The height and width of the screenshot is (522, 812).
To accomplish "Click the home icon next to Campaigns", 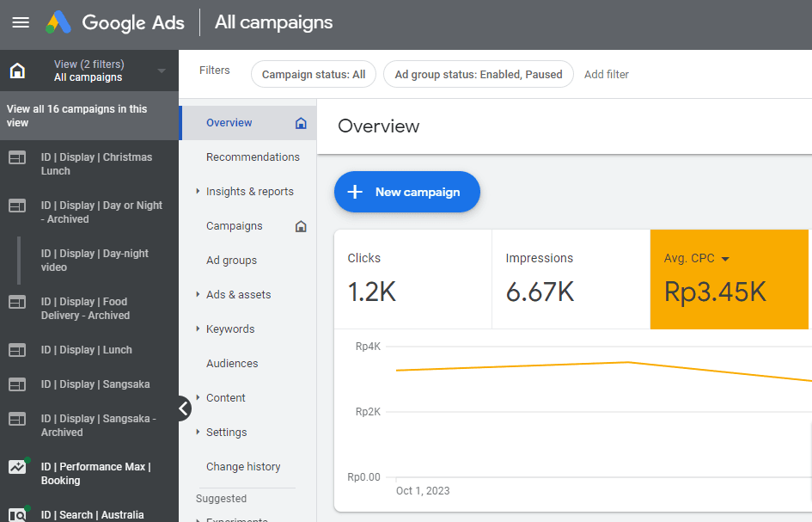I will click(301, 226).
